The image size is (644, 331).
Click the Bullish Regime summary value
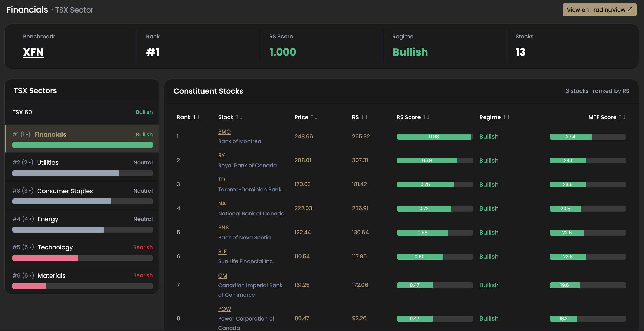(410, 52)
